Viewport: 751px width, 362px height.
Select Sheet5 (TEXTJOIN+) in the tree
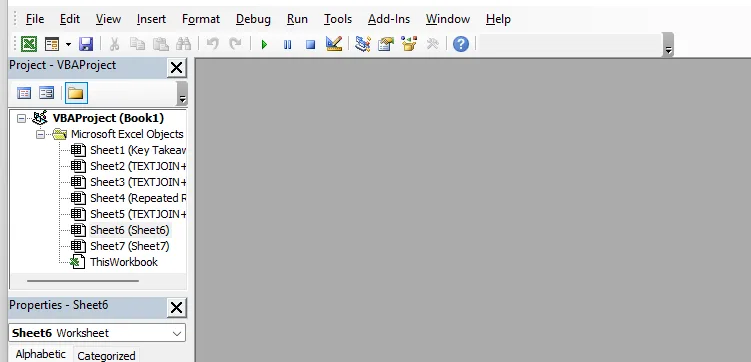point(138,214)
